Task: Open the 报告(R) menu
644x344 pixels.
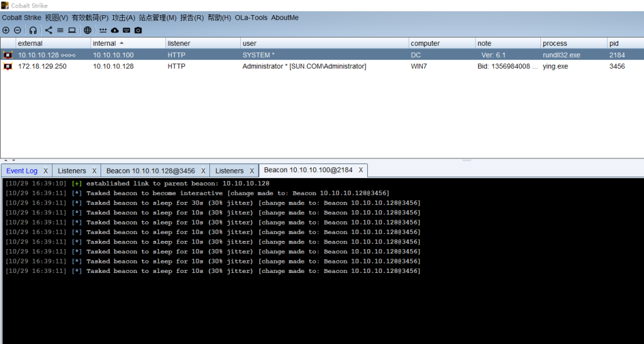Action: (x=192, y=18)
